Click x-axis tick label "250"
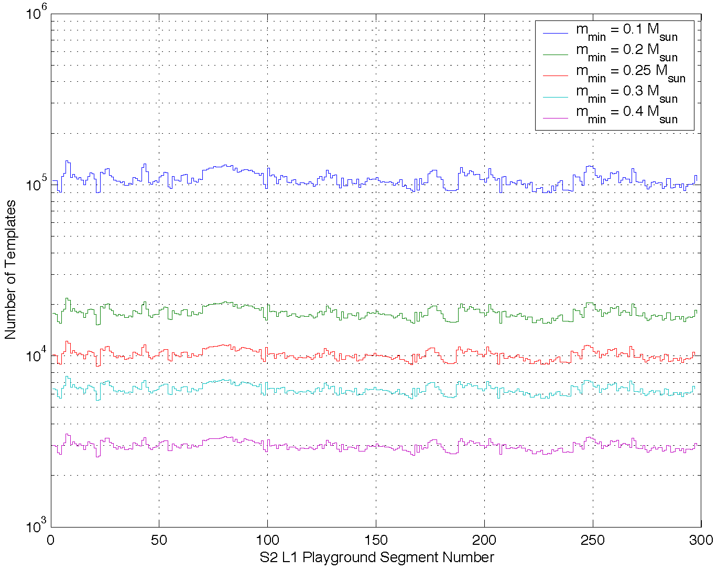The height and width of the screenshot is (570, 728). click(x=593, y=540)
